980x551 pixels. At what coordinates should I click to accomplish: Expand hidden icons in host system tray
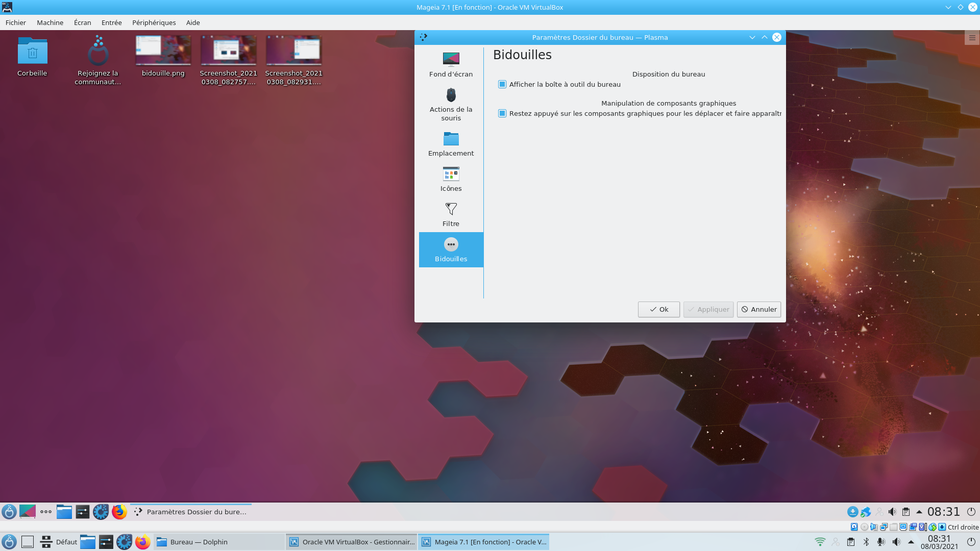point(911,542)
